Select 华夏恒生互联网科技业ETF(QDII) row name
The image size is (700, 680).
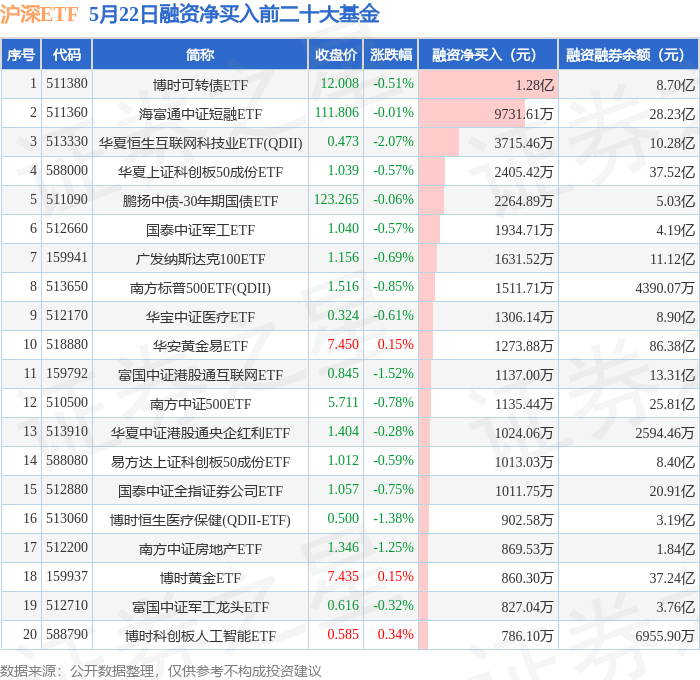pos(200,143)
